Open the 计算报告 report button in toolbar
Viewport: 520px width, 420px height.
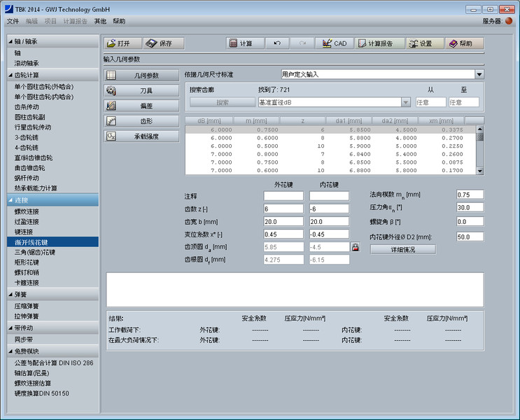379,43
